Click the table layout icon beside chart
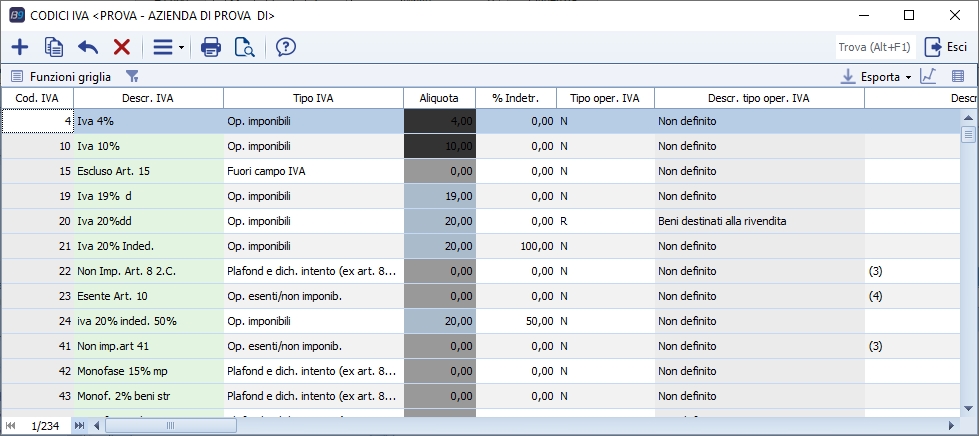The image size is (979, 436). point(957,76)
